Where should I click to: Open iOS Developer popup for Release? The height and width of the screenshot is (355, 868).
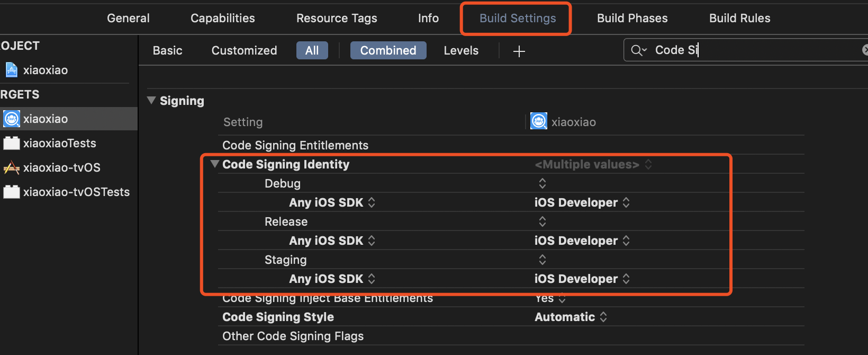(x=582, y=241)
